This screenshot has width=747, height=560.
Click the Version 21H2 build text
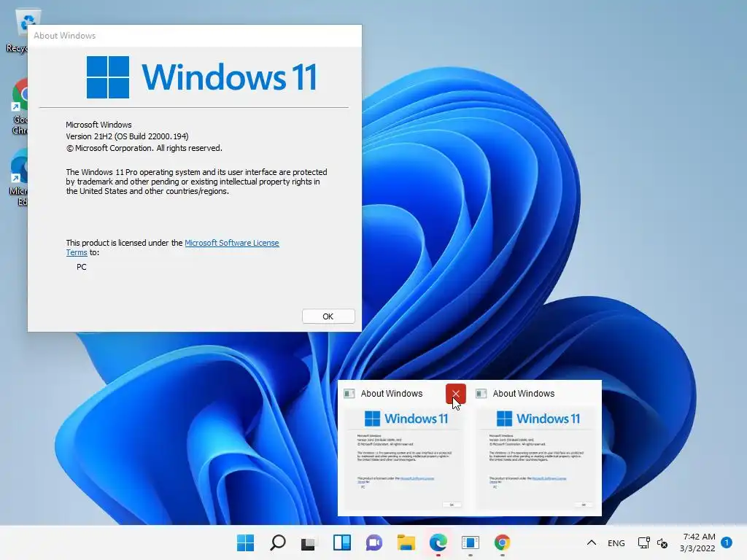[x=127, y=136]
